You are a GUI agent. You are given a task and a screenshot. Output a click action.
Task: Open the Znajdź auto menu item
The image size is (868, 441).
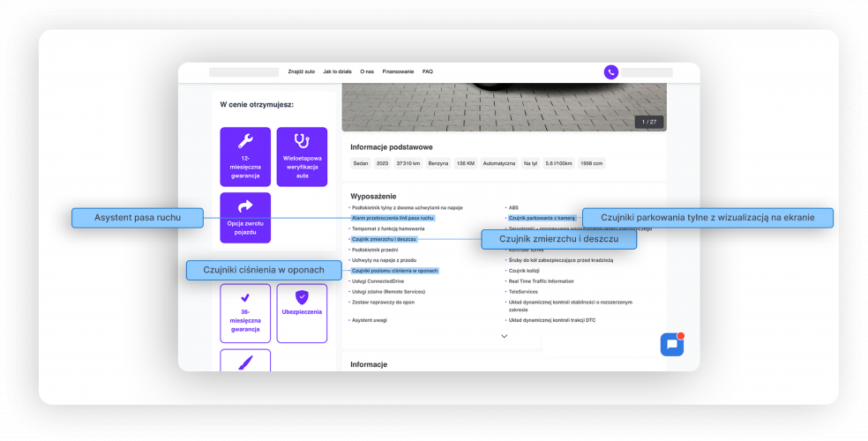(301, 72)
